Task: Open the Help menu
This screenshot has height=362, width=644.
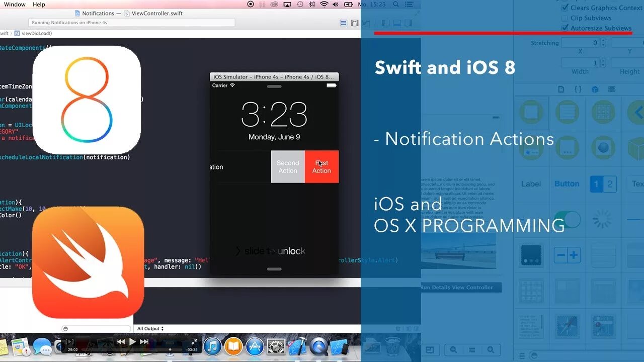Action: pyautogui.click(x=39, y=4)
